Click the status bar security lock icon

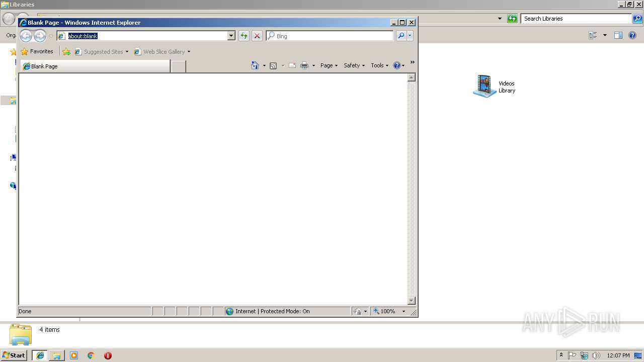(358, 311)
